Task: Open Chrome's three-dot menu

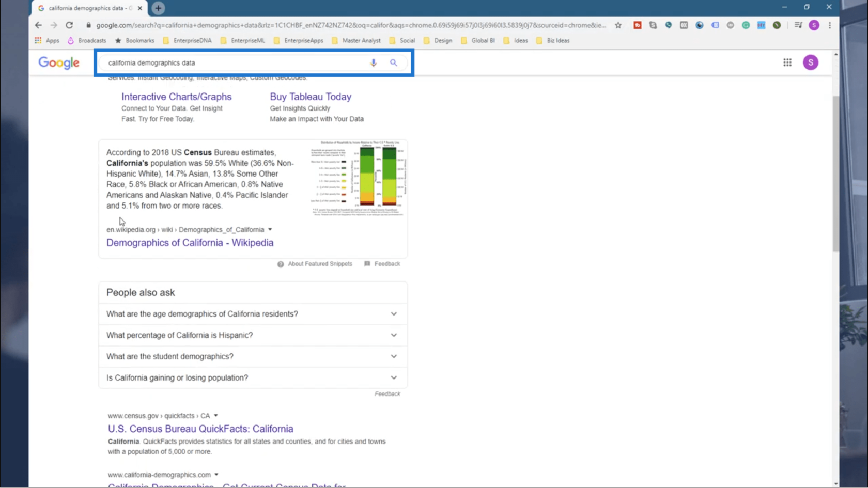Action: pyautogui.click(x=830, y=25)
